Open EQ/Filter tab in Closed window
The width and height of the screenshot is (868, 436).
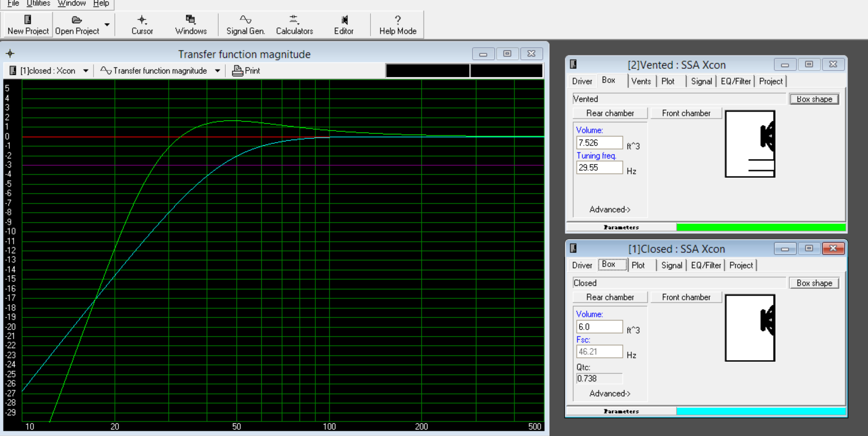706,265
